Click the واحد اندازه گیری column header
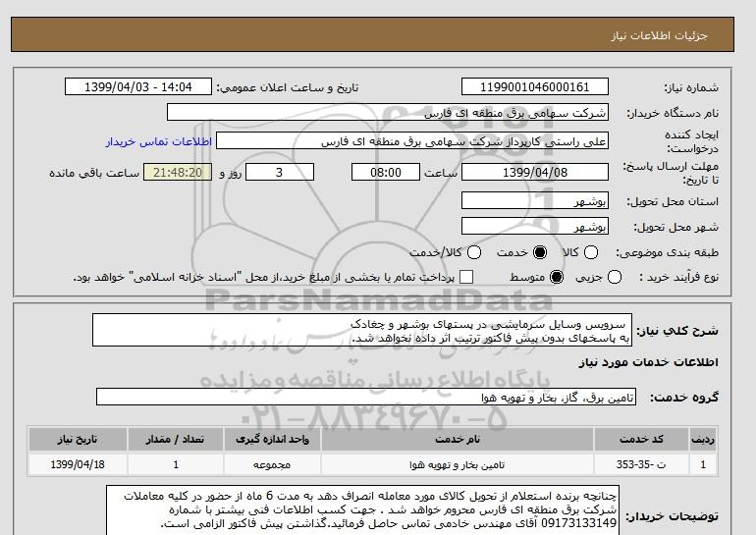Image resolution: width=756 pixels, height=535 pixels. pos(272,439)
